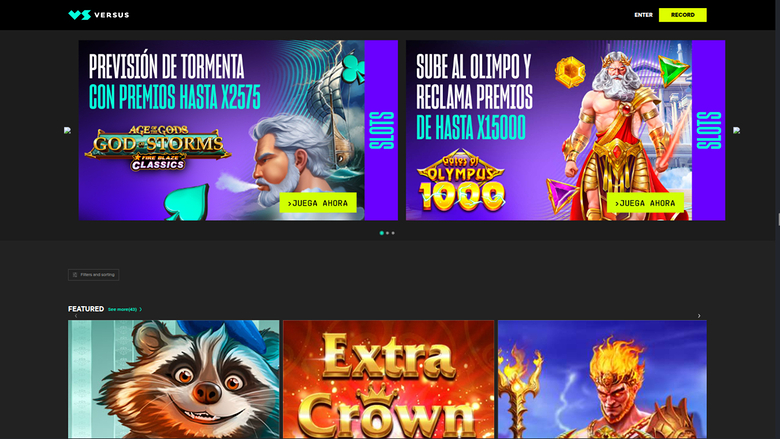Click the Versus logo in header
780x439 pixels.
(x=98, y=15)
